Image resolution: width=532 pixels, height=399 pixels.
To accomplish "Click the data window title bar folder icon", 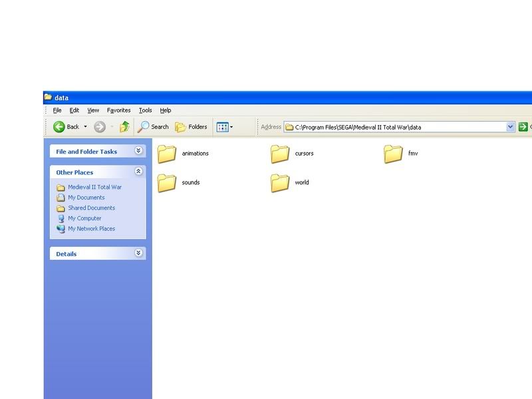I will click(48, 97).
